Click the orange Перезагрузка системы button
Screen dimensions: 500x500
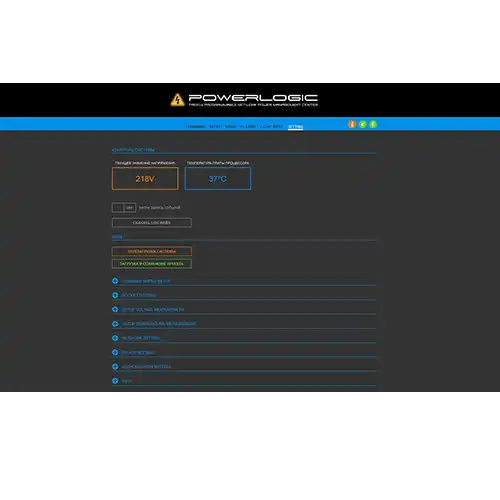pyautogui.click(x=152, y=251)
